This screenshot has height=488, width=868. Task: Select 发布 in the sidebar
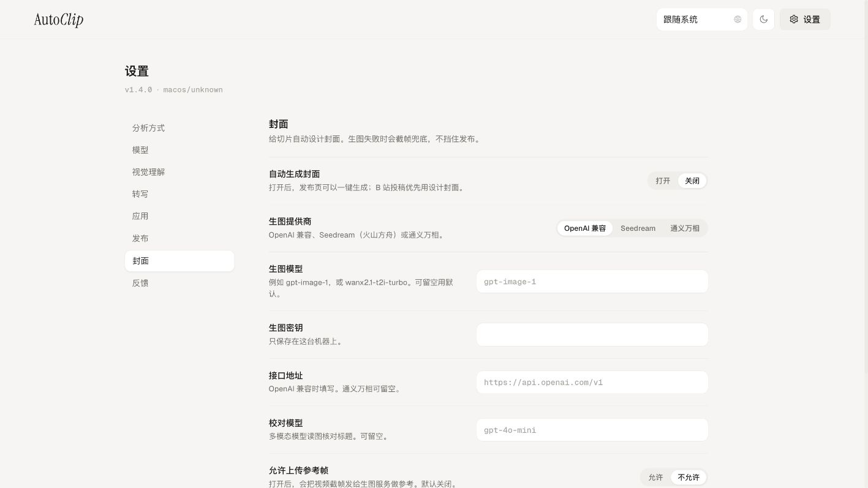(179, 238)
